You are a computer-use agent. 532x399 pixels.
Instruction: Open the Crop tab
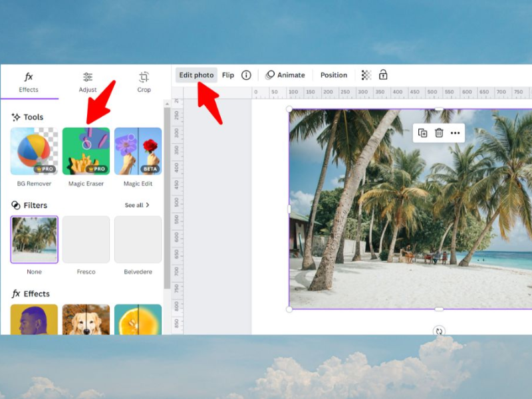pyautogui.click(x=144, y=81)
